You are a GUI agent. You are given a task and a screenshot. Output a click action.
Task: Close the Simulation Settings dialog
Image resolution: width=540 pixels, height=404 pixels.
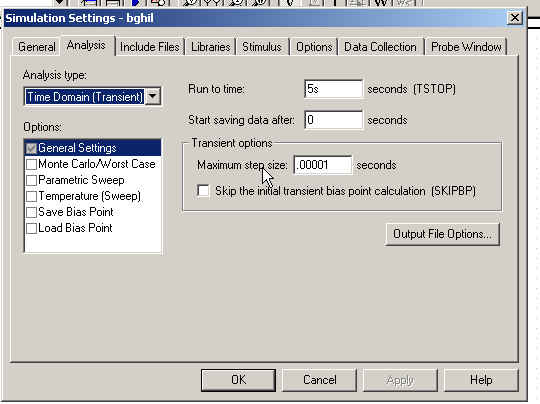[x=515, y=18]
